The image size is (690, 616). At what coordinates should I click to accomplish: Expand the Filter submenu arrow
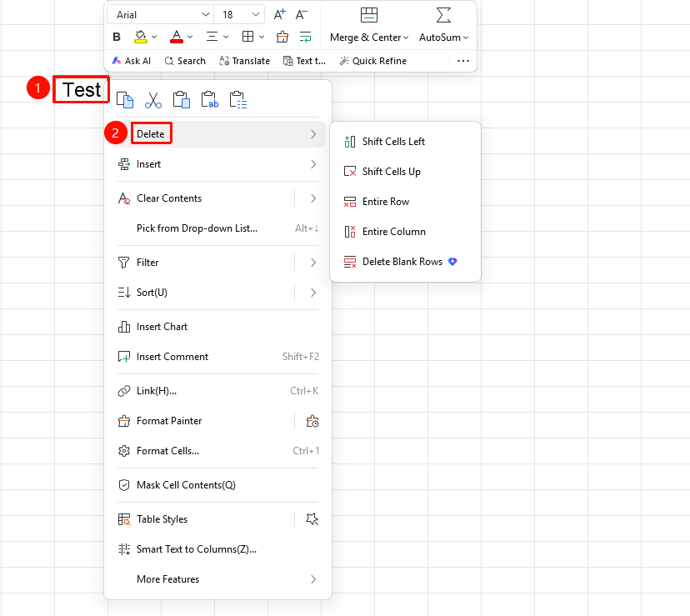click(313, 263)
